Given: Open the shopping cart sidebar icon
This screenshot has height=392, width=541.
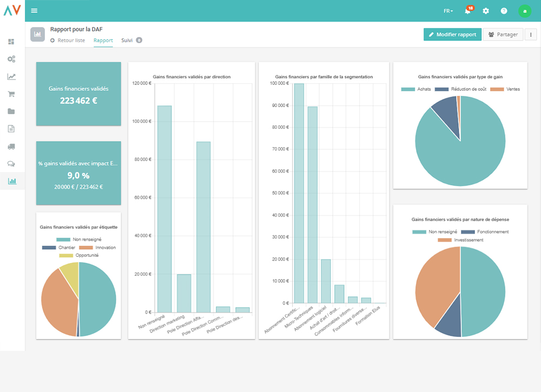Looking at the screenshot, I should (x=11, y=94).
